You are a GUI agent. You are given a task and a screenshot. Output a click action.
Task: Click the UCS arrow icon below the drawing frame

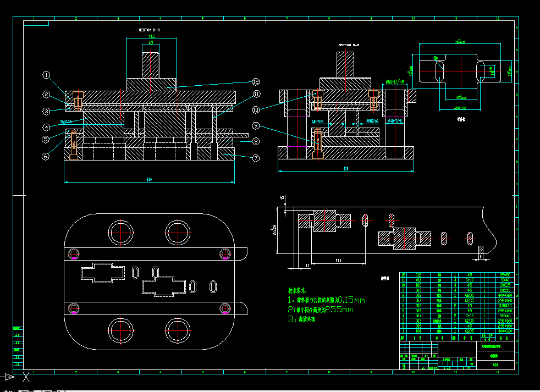pyautogui.click(x=8, y=377)
